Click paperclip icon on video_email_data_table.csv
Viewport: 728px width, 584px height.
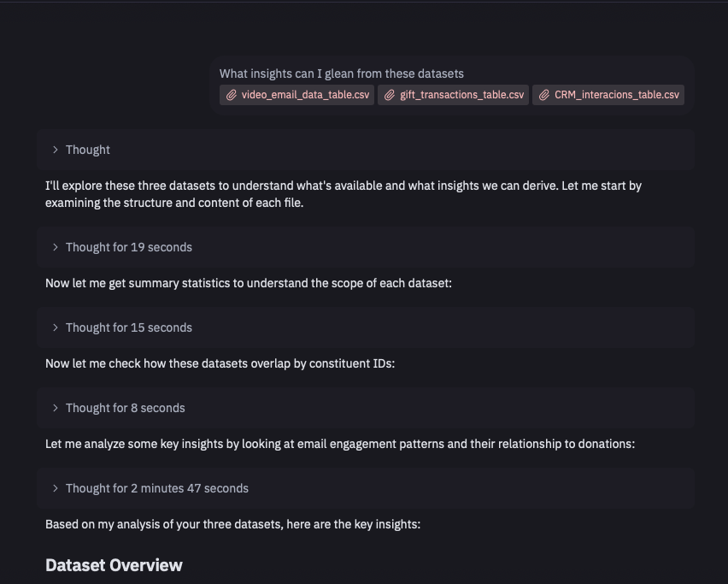[x=231, y=95]
